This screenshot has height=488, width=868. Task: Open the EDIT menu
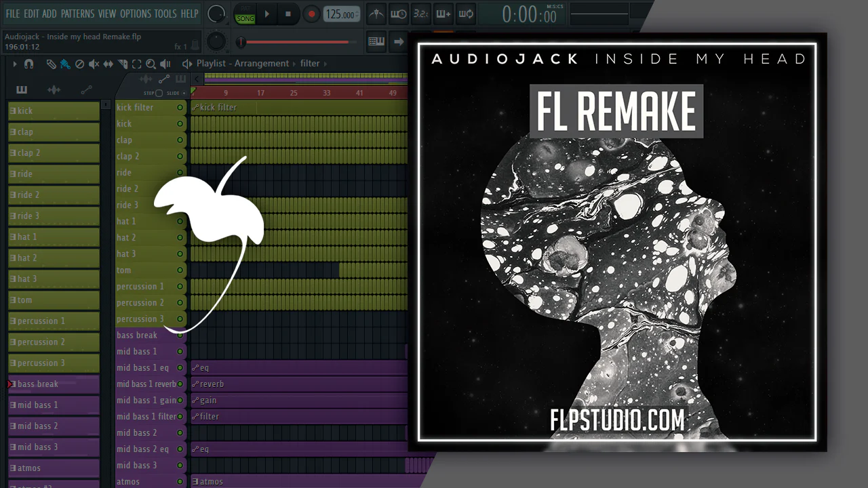click(x=31, y=14)
